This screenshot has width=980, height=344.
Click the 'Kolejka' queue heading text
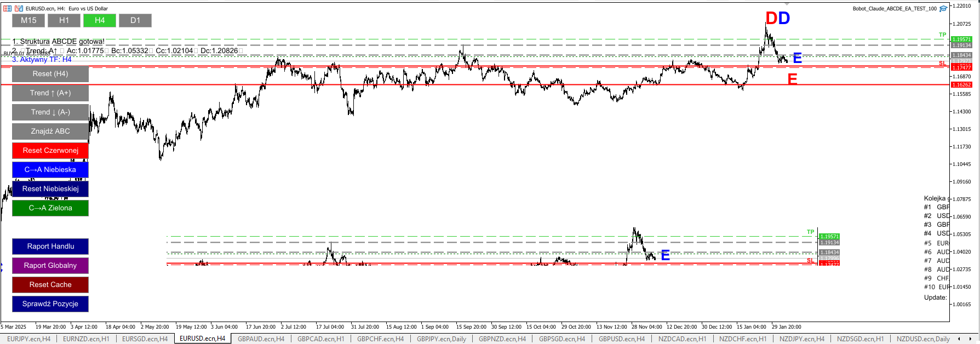coord(935,198)
